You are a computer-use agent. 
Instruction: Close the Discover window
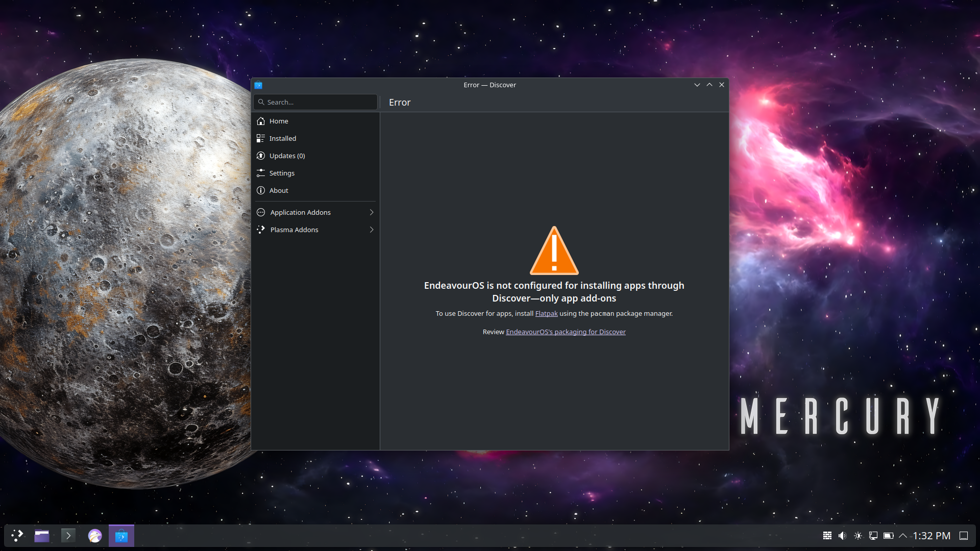(722, 85)
